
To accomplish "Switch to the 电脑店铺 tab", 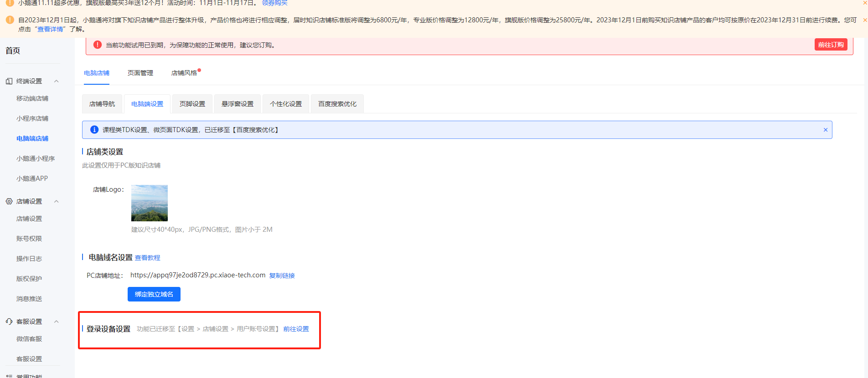I will pyautogui.click(x=97, y=73).
